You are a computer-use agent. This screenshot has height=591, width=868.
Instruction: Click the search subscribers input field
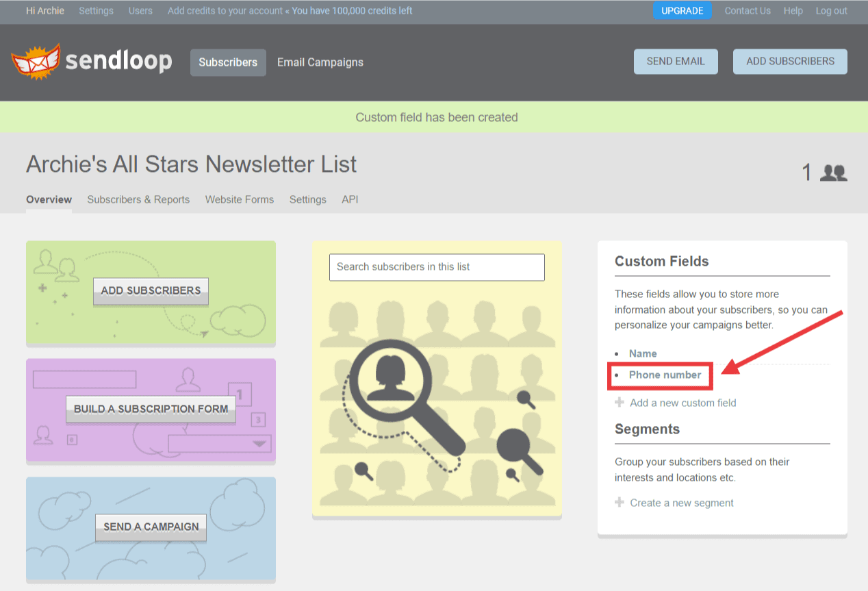coord(437,267)
